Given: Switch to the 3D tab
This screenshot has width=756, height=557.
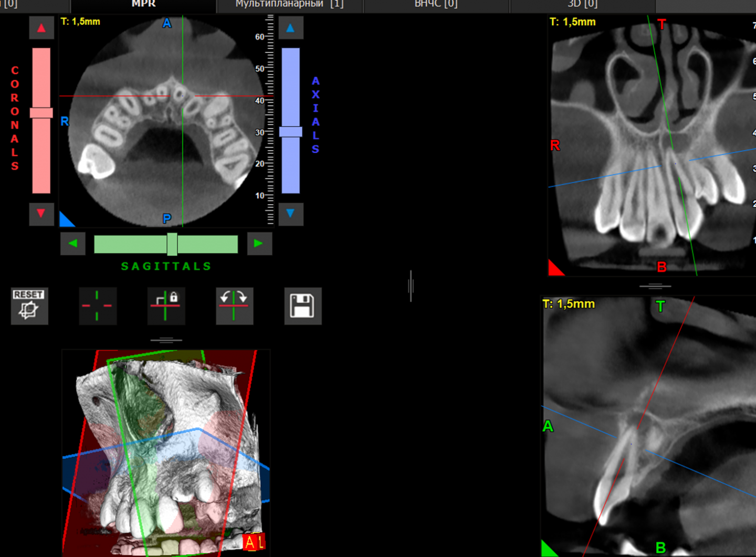Looking at the screenshot, I should [x=582, y=5].
